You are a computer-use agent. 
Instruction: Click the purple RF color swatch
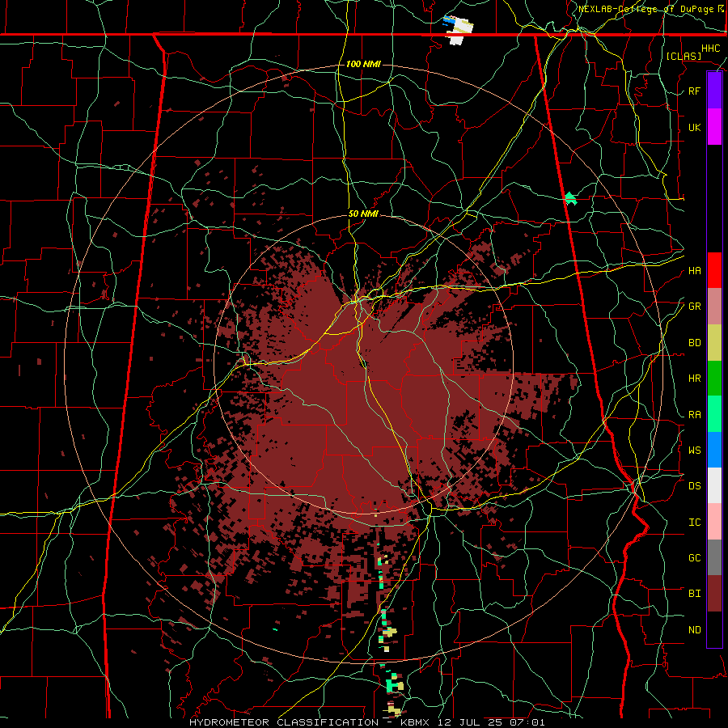point(714,91)
